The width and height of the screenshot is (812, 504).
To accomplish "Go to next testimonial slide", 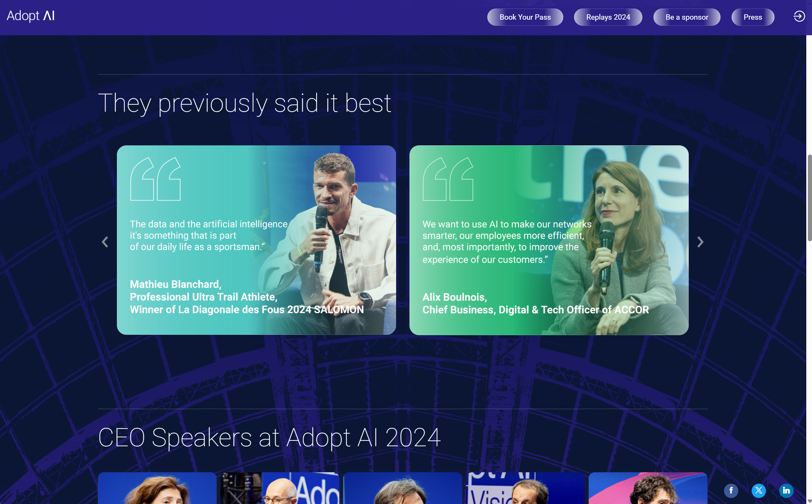I will tap(700, 242).
